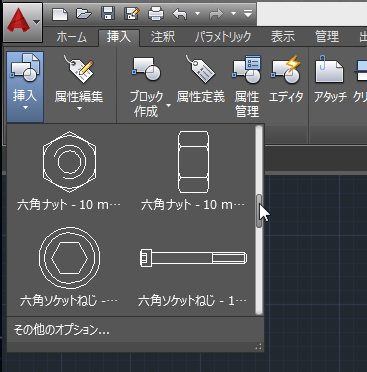Create a new drawing from Quick Access toolbar
Viewport: 367px width, 372px height.
pos(60,14)
